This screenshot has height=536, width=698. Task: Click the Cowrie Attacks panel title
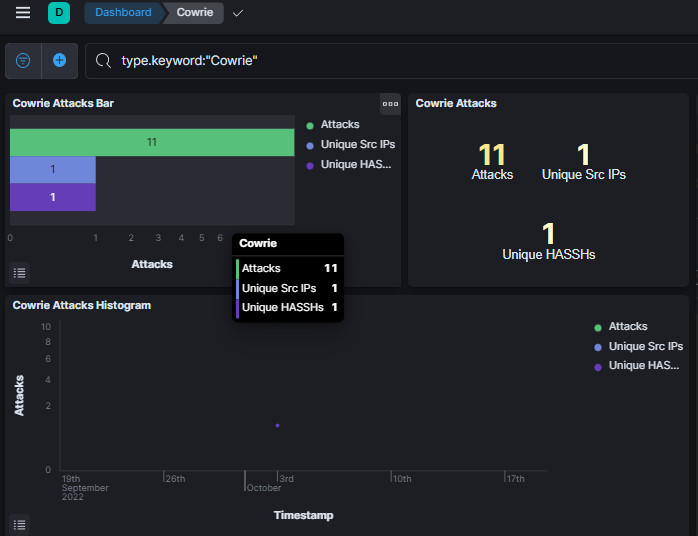(456, 103)
